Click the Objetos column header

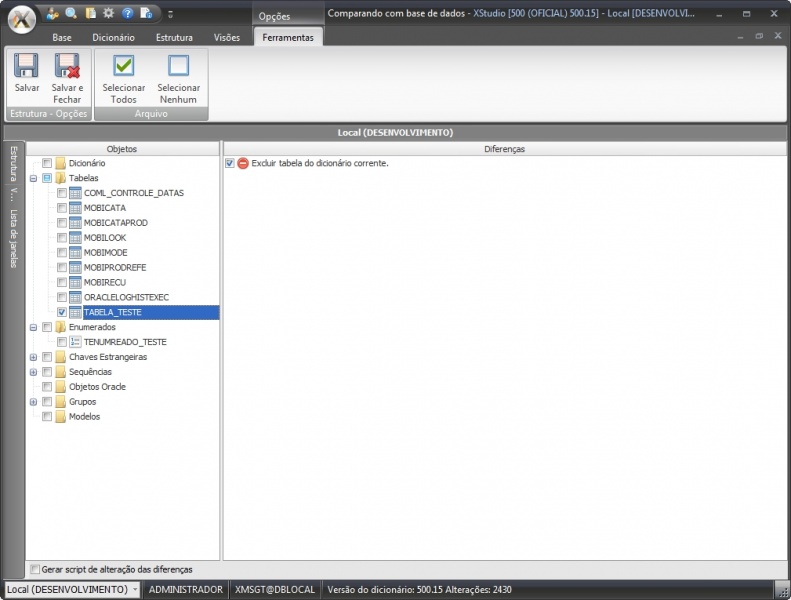(x=122, y=149)
